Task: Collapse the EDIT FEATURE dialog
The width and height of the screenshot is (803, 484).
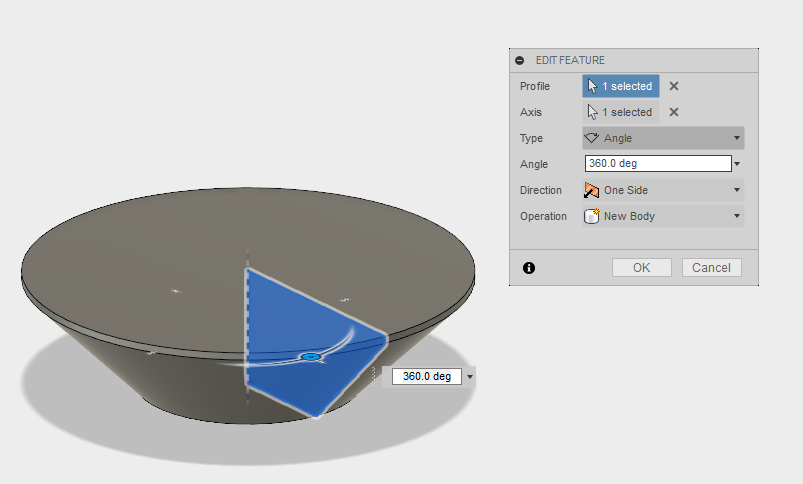Action: point(519,60)
